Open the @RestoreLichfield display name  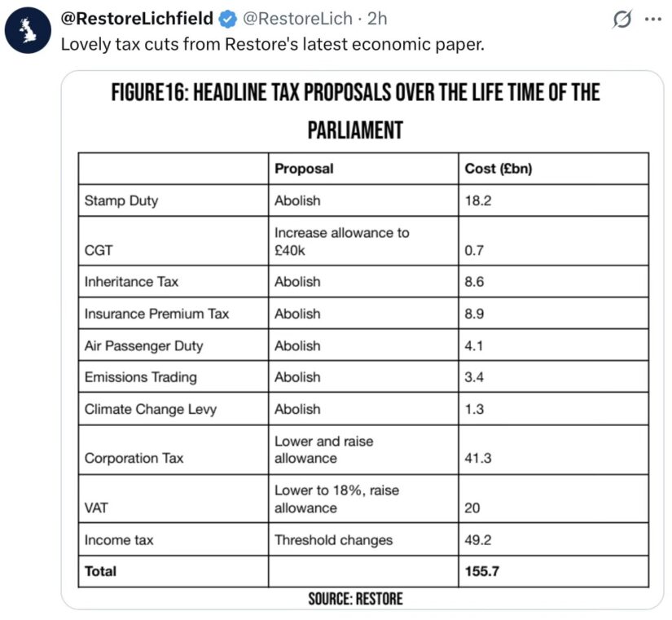coord(137,19)
